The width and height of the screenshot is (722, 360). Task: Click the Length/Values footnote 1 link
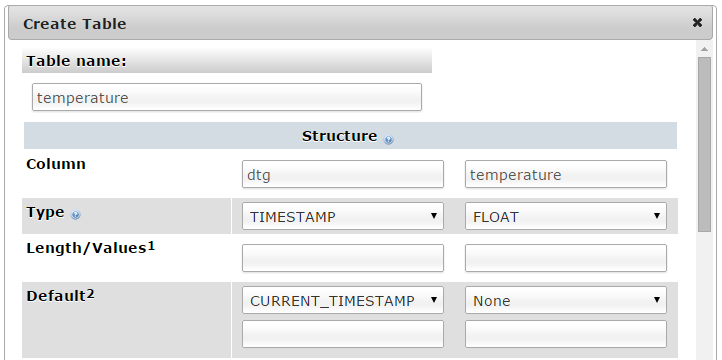pyautogui.click(x=151, y=246)
